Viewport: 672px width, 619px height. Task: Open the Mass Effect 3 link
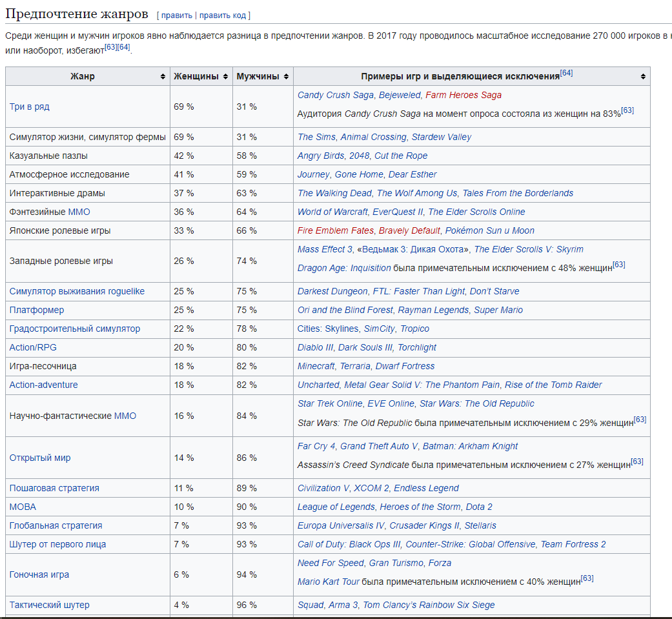[325, 250]
